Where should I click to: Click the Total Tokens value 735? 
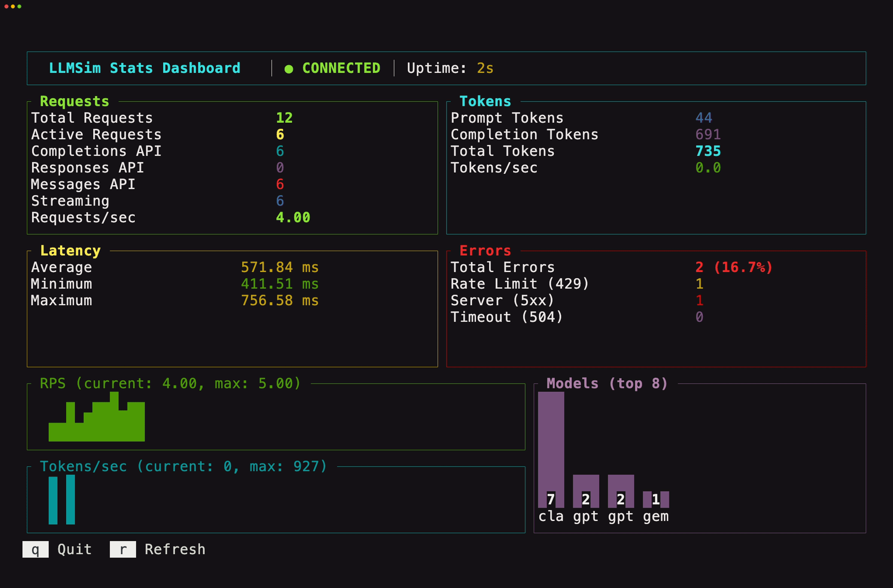[x=708, y=151]
